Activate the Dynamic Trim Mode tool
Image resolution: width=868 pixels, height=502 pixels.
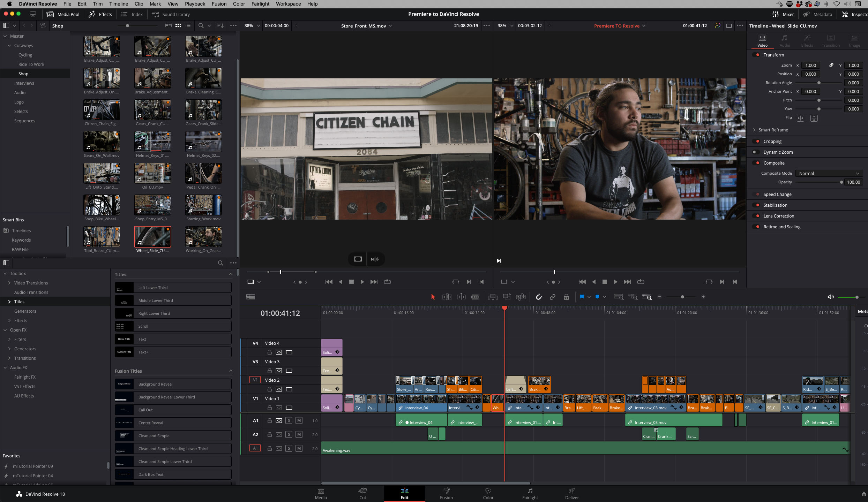coord(461,297)
